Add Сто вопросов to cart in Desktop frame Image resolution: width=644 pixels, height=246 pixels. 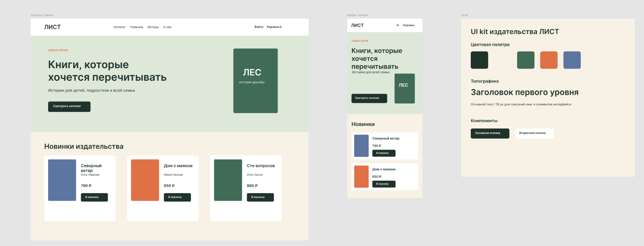[260, 197]
